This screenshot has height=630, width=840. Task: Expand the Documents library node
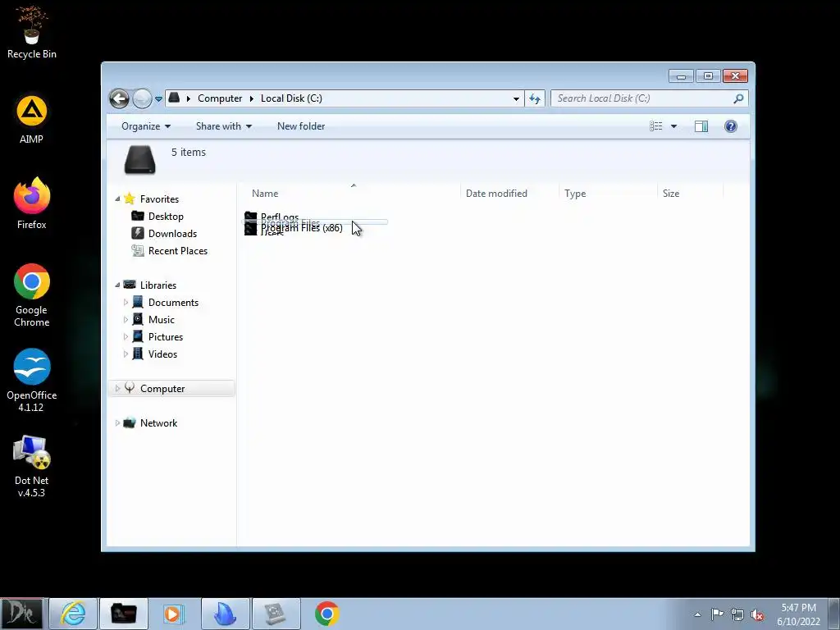(126, 303)
